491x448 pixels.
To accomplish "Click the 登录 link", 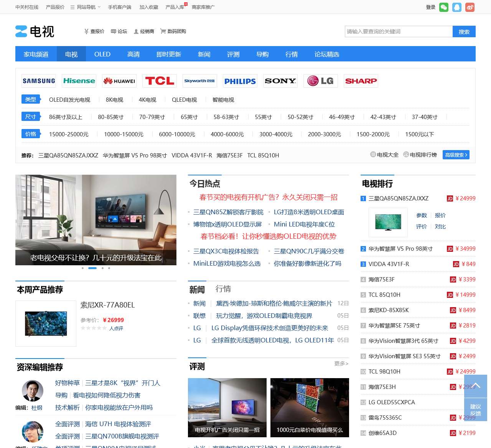I will coord(431,7).
